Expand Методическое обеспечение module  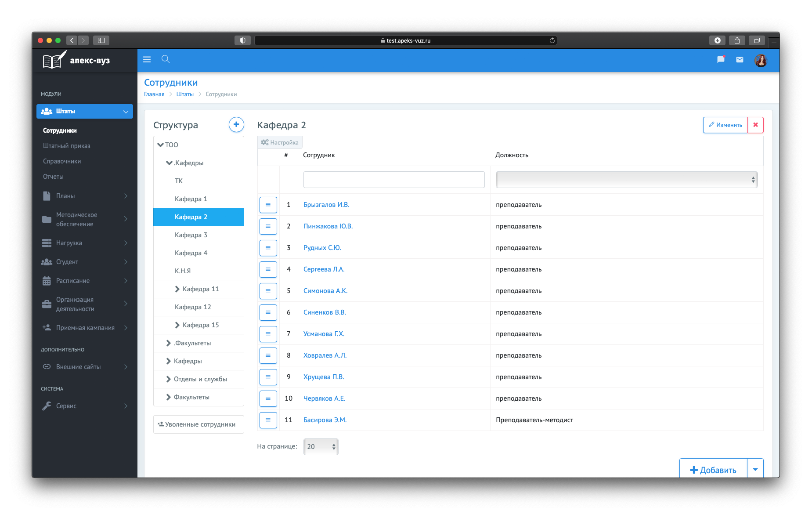[x=85, y=219]
